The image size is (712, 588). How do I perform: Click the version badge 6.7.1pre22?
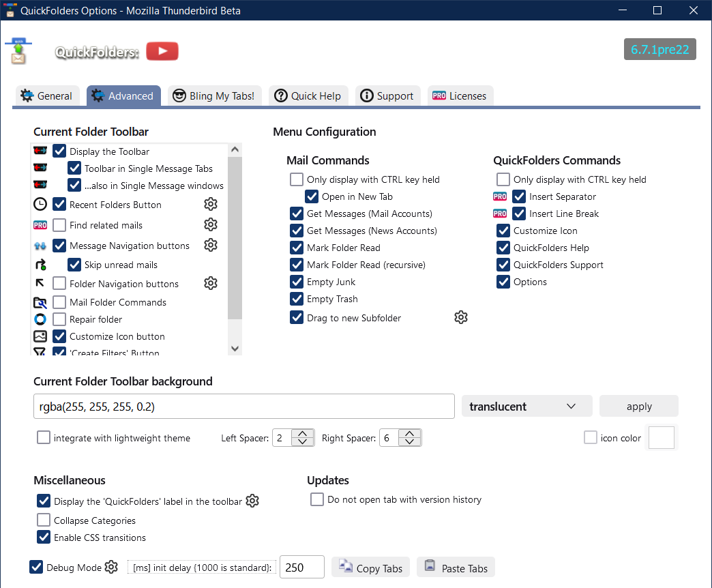coord(659,49)
